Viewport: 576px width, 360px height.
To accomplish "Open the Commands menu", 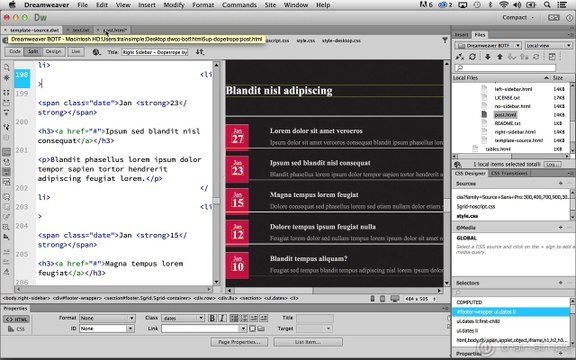I will pos(239,5).
